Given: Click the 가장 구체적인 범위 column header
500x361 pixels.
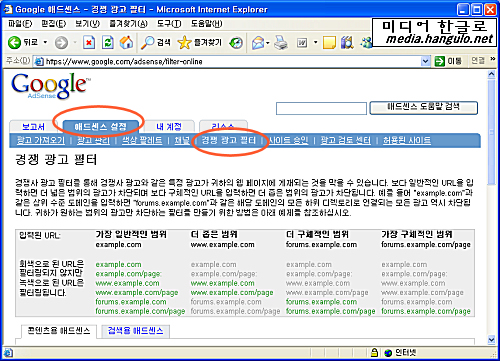Looking at the screenshot, I should [x=417, y=234].
